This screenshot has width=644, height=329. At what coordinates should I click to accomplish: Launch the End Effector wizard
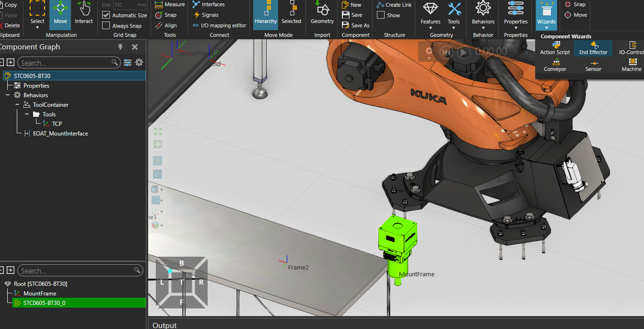[x=593, y=48]
